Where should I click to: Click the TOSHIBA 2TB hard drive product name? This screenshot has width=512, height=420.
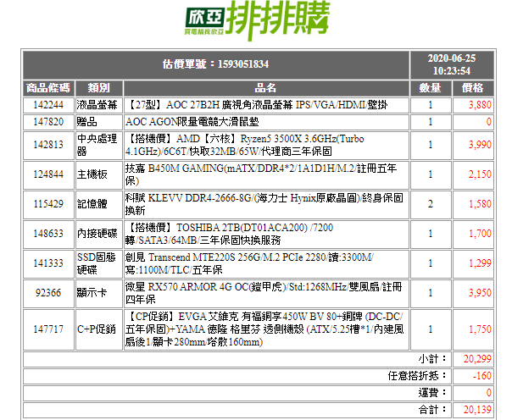(266, 234)
